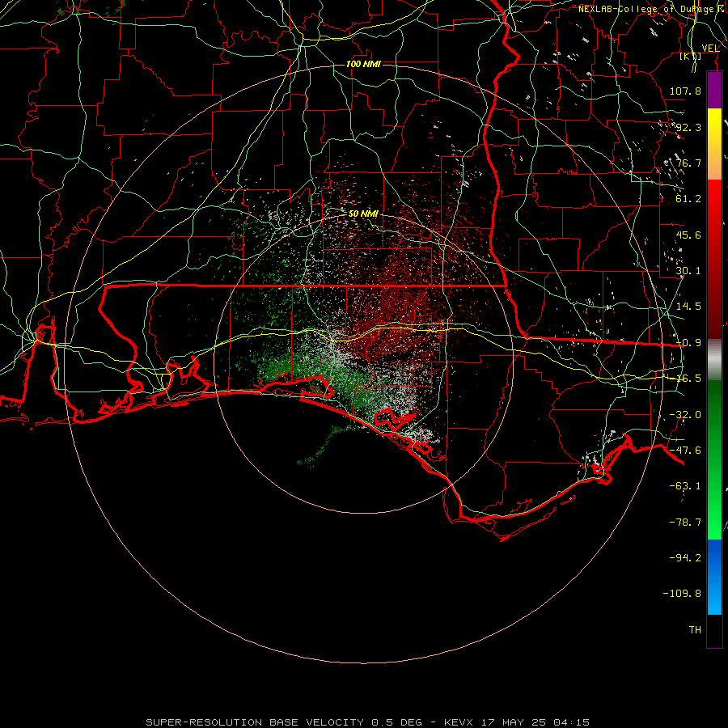Select the yellow-orange segment of velocity scale
This screenshot has width=728, height=728.
(x=714, y=144)
